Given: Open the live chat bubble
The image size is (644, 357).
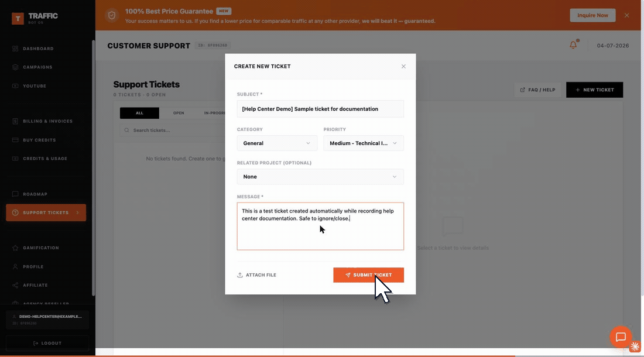Looking at the screenshot, I should [621, 337].
